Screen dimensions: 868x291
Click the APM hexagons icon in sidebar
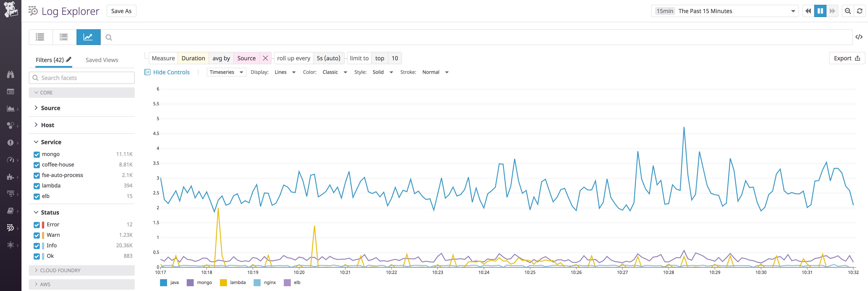(x=10, y=126)
